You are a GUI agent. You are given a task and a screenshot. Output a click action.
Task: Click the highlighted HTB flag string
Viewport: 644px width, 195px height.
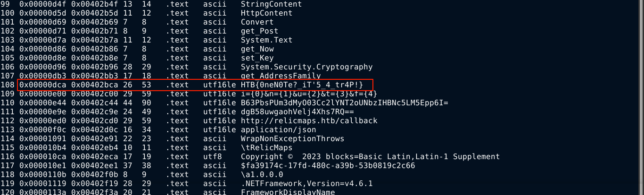tap(302, 85)
